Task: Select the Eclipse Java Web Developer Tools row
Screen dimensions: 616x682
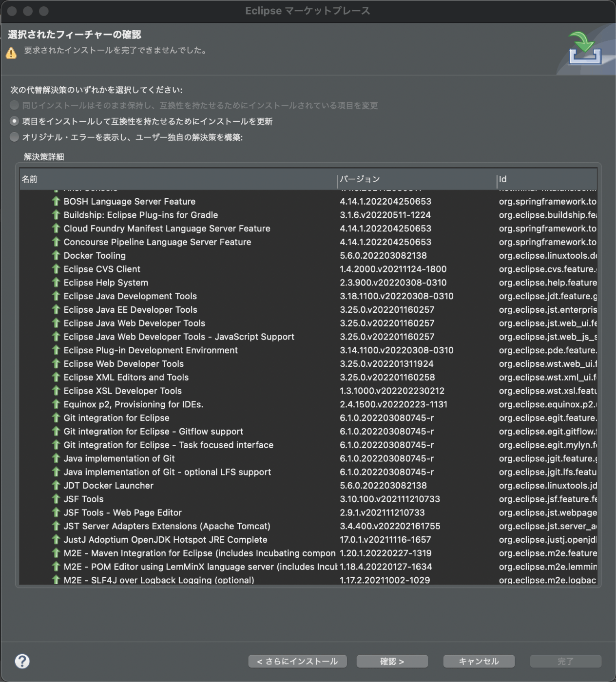Action: click(308, 323)
